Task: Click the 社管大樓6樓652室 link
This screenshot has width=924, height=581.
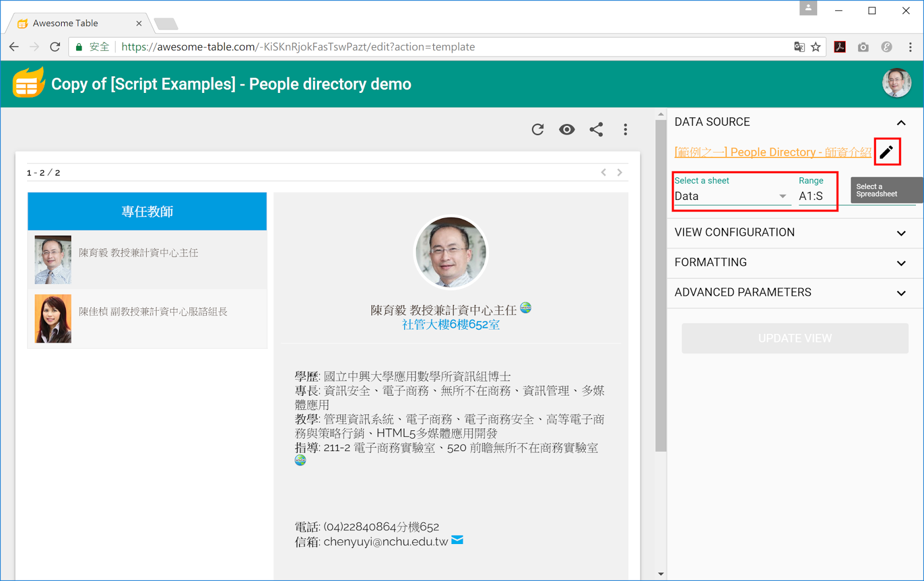Action: 451,325
